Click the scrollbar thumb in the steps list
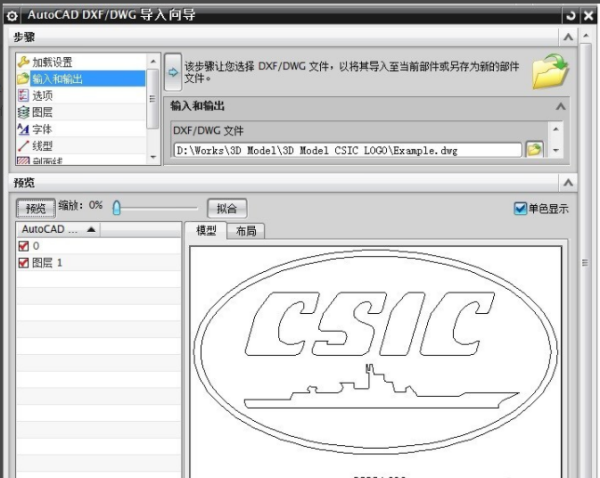 click(153, 99)
